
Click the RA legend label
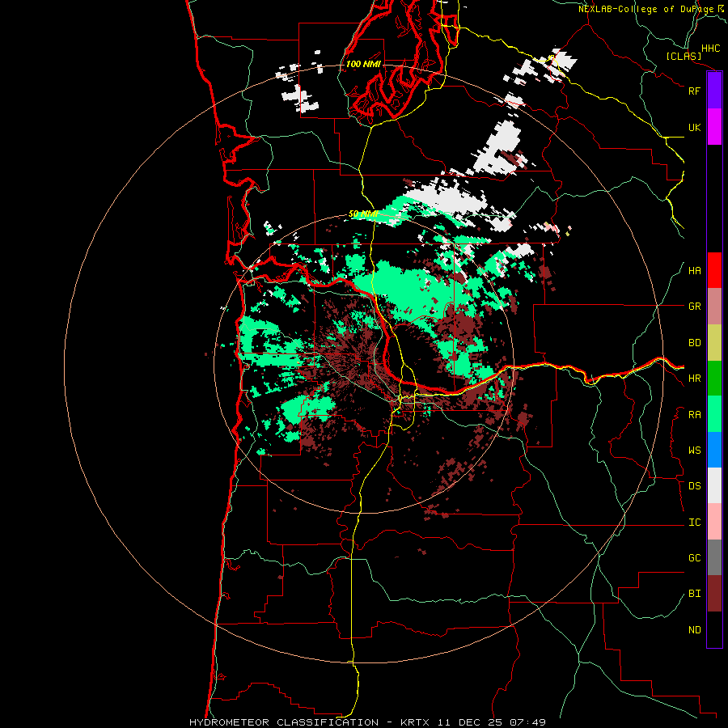694,415
